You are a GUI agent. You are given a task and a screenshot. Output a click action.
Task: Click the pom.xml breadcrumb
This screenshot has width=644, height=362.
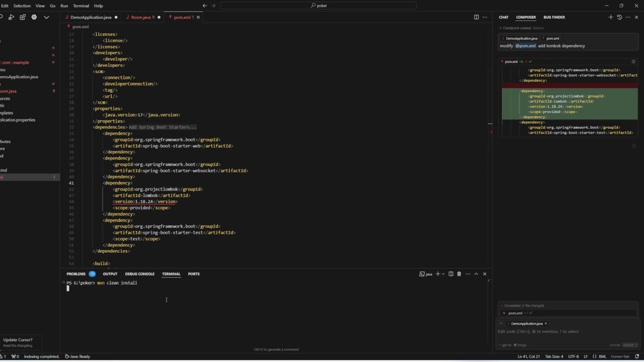coord(80,27)
